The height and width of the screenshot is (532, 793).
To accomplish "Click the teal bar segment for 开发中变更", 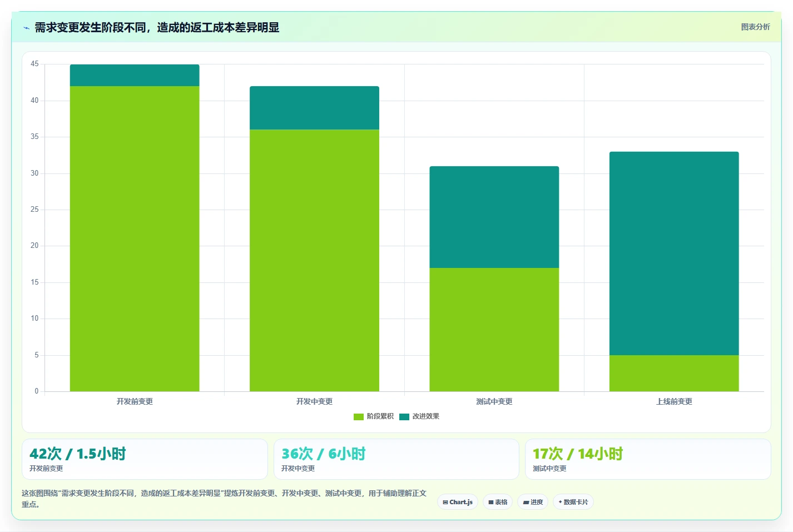I will point(314,108).
